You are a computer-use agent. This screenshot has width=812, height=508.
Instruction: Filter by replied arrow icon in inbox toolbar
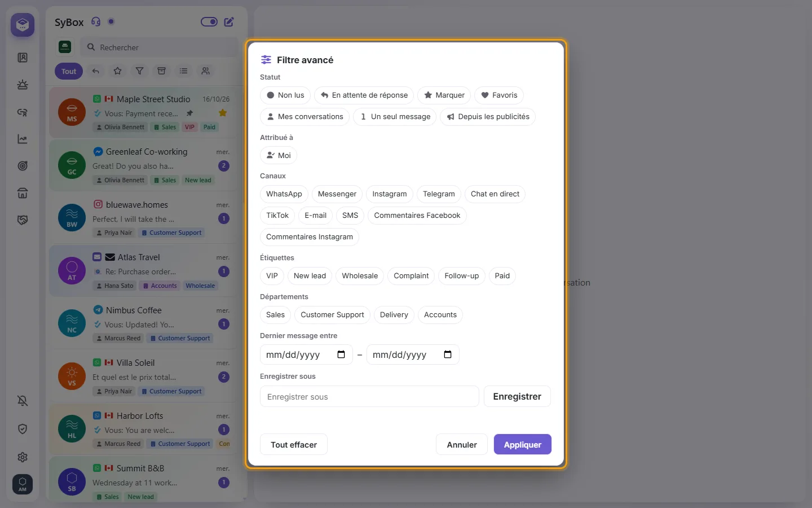tap(96, 71)
